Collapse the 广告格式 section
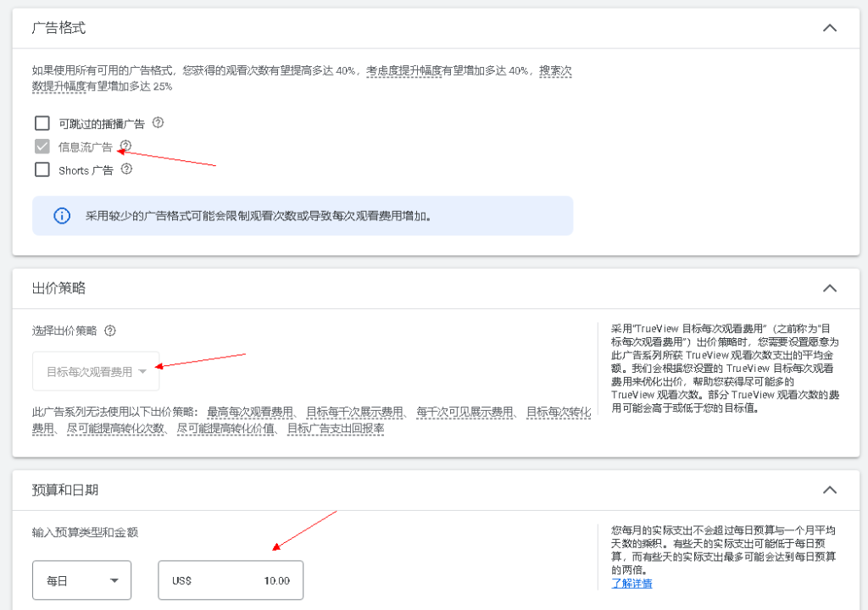The image size is (868, 610). coord(829,28)
